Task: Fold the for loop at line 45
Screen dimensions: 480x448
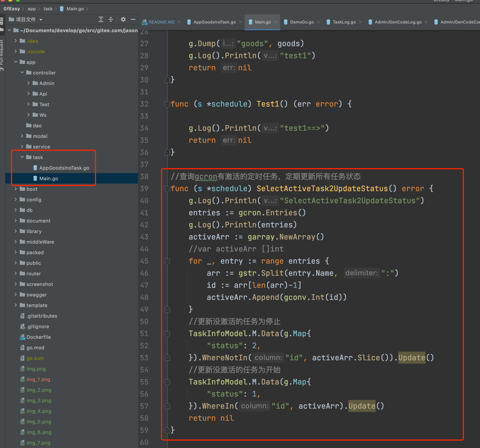Action: 167,261
